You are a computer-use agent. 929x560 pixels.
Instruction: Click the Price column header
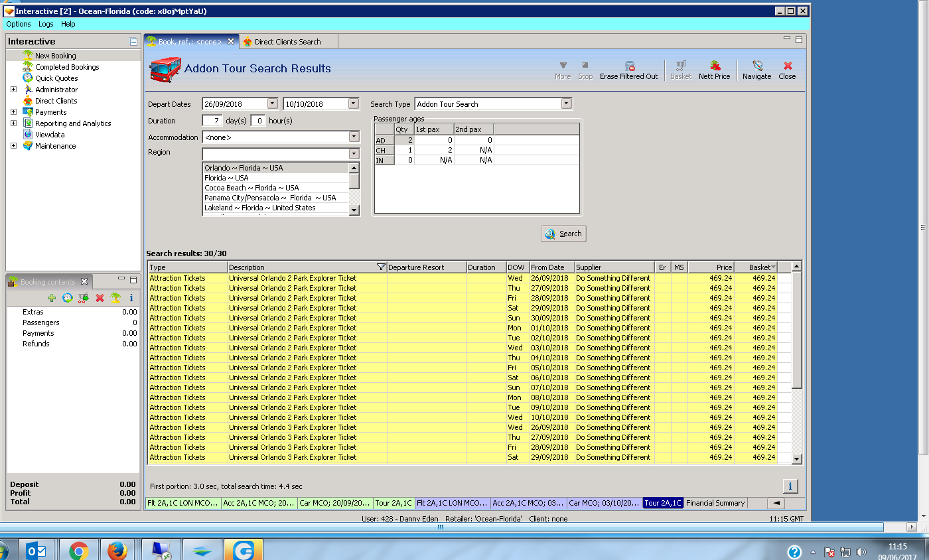(711, 267)
